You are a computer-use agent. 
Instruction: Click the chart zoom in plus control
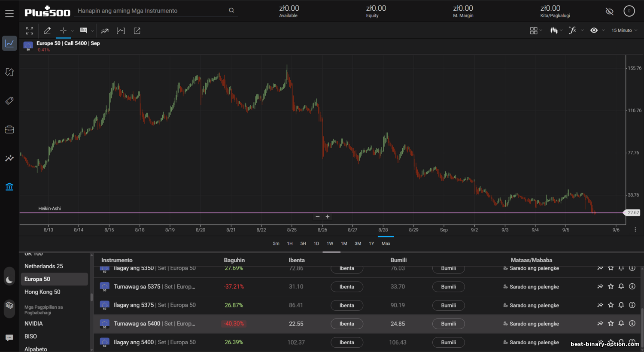click(328, 217)
